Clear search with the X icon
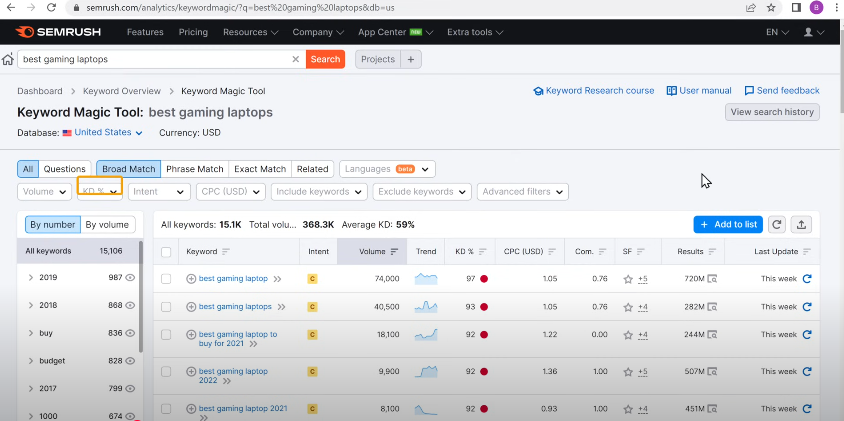 click(296, 59)
